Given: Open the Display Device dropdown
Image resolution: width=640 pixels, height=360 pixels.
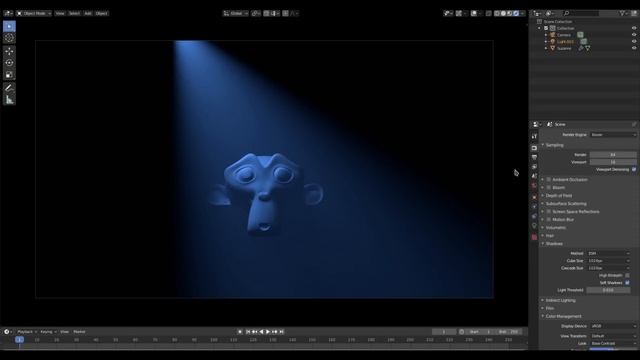Looking at the screenshot, I should click(613, 326).
